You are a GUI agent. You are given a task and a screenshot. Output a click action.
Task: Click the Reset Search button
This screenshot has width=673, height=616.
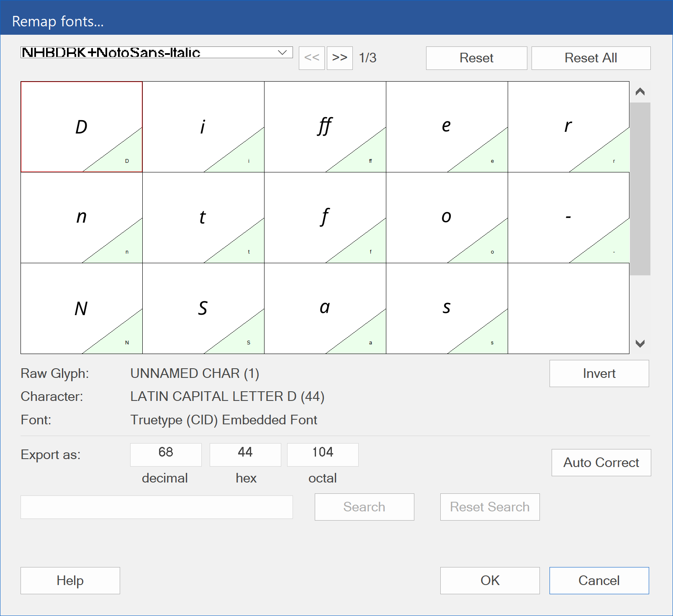[490, 507]
